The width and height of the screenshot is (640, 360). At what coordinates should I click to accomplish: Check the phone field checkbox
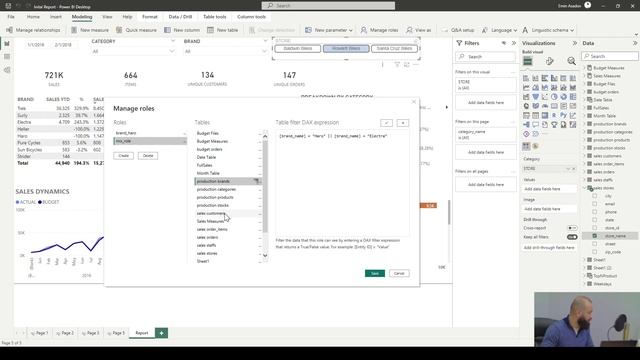click(594, 212)
